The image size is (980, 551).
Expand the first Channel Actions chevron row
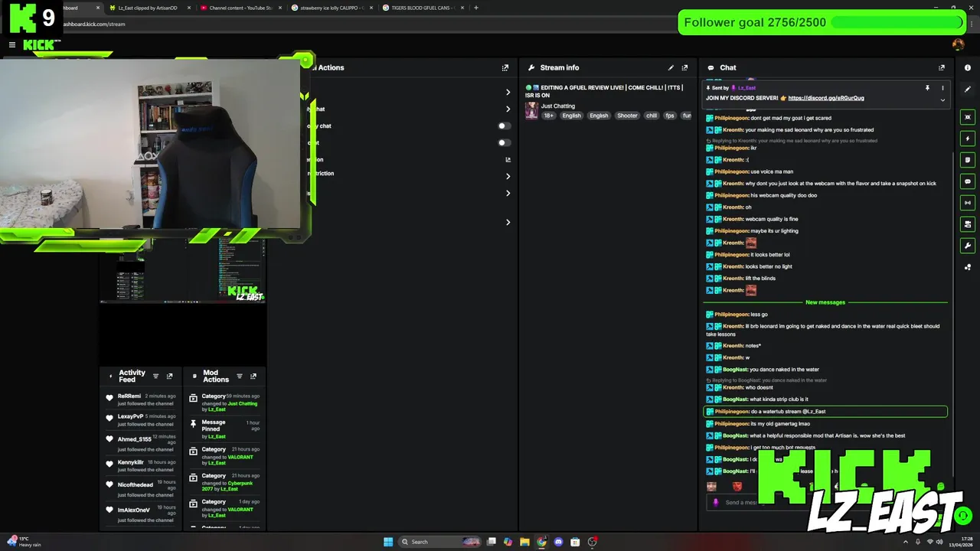click(508, 92)
